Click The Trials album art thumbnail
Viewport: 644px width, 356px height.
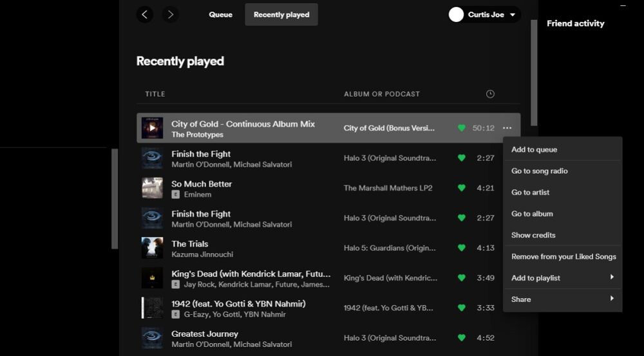click(153, 248)
